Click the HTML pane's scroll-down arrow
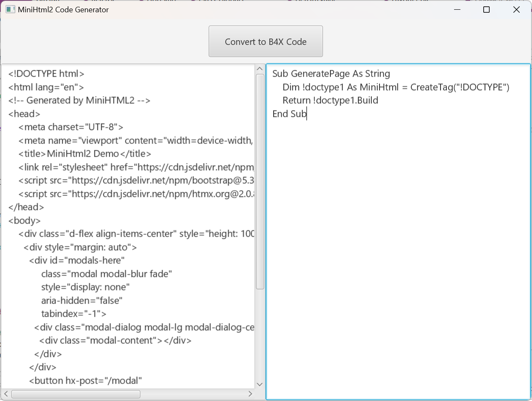Viewport: 532px width, 401px height. pos(260,384)
